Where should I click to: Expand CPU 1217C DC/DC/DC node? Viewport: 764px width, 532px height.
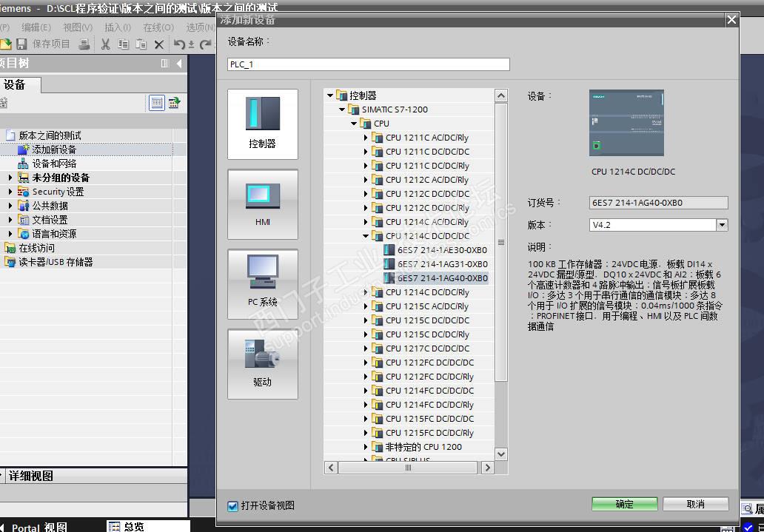click(x=366, y=349)
